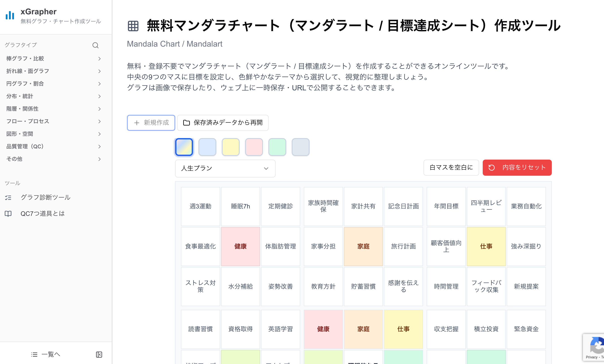
Task: Click the folder icon on the resume button
Action: pyautogui.click(x=187, y=123)
